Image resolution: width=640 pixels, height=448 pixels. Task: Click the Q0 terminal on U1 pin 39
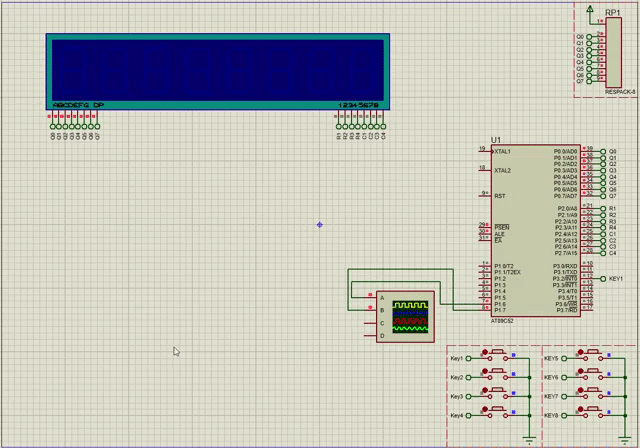coord(603,151)
